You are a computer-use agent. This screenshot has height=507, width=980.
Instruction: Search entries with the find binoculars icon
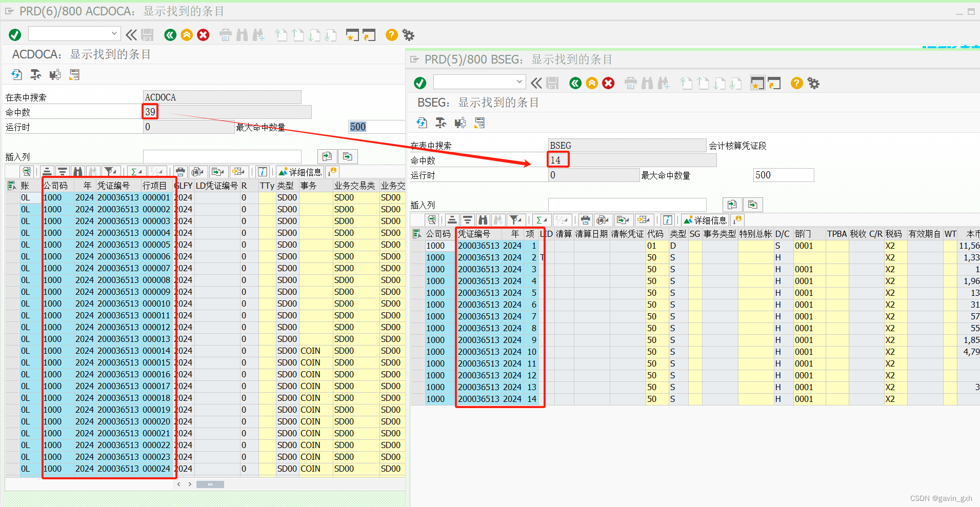pos(483,220)
